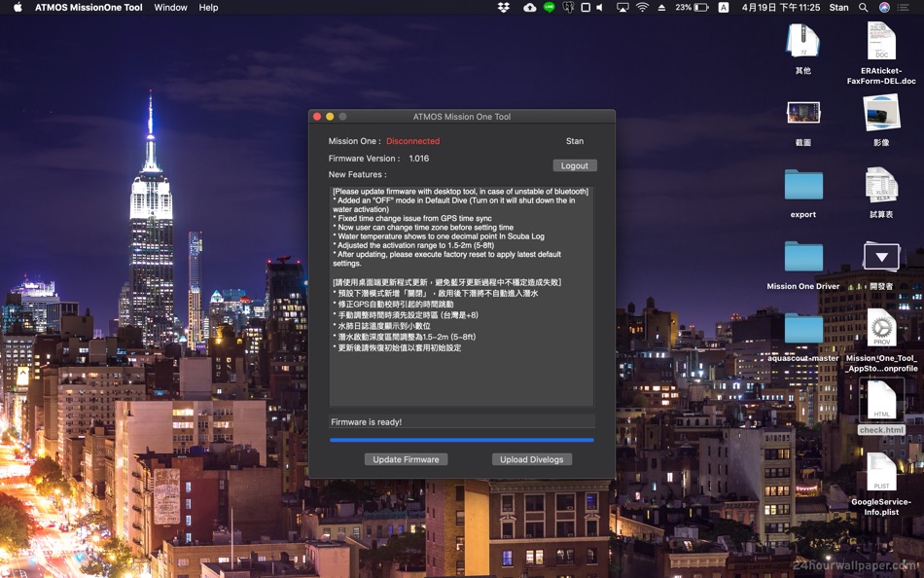This screenshot has width=924, height=578.
Task: Click the firmware progress bar
Action: pos(461,440)
